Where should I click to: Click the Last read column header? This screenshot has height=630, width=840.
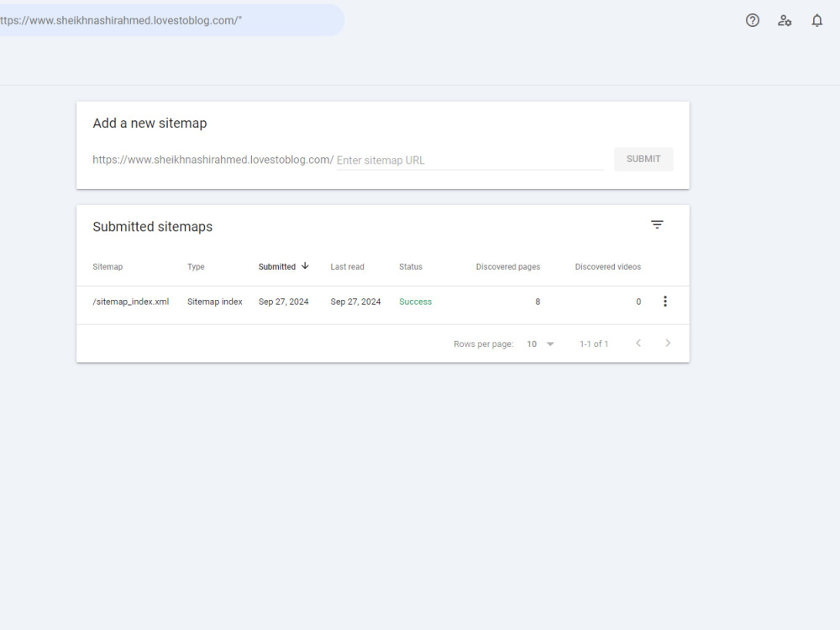point(347,267)
